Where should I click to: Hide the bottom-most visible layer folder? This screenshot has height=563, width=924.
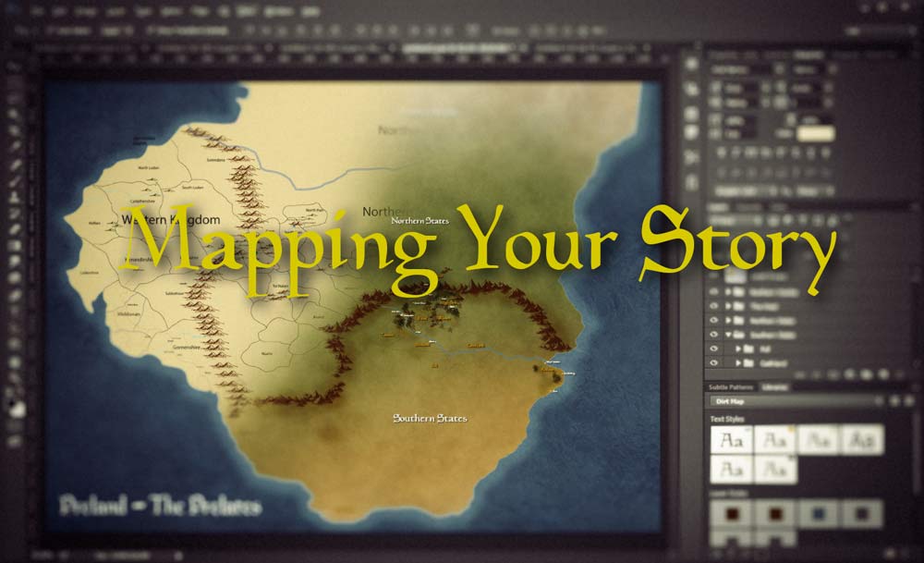click(x=712, y=365)
